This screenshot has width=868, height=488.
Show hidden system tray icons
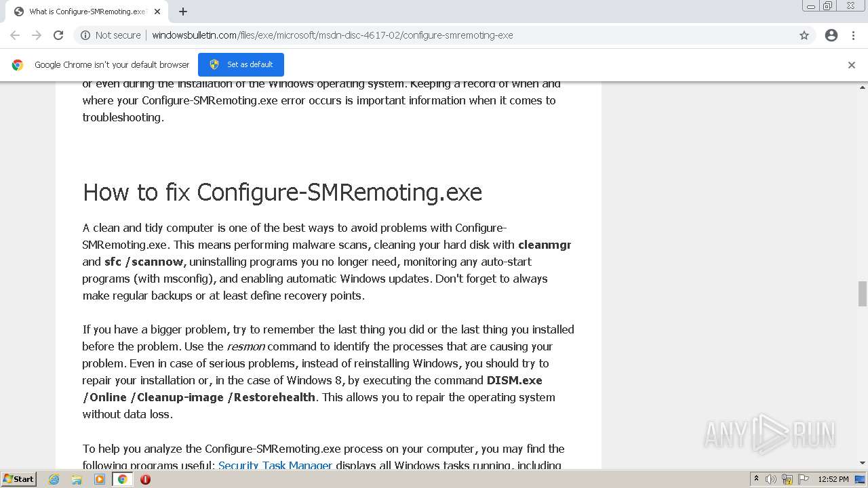coord(756,479)
